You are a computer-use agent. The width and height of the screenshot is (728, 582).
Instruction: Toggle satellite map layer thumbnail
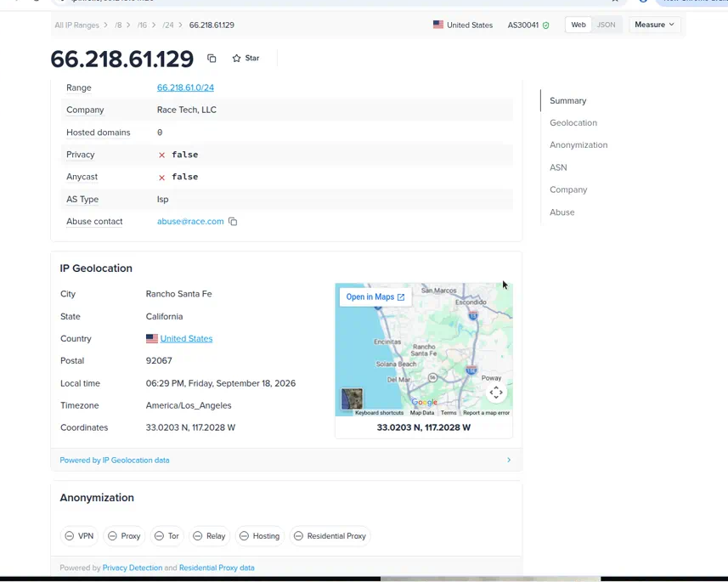coord(352,399)
